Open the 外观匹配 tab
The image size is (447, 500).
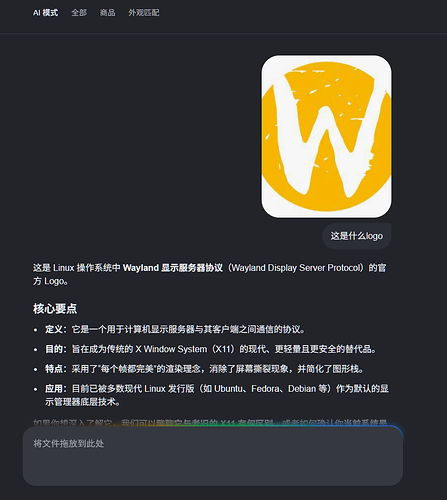[144, 13]
